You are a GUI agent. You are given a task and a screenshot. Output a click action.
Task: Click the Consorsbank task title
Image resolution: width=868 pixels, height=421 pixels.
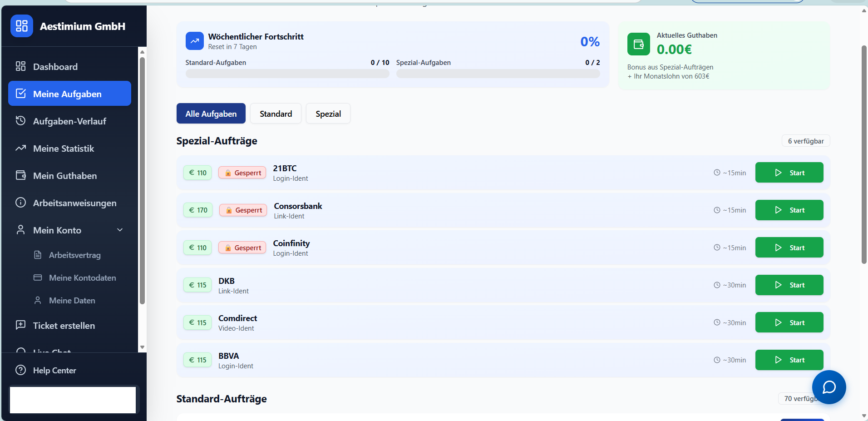[x=298, y=206]
